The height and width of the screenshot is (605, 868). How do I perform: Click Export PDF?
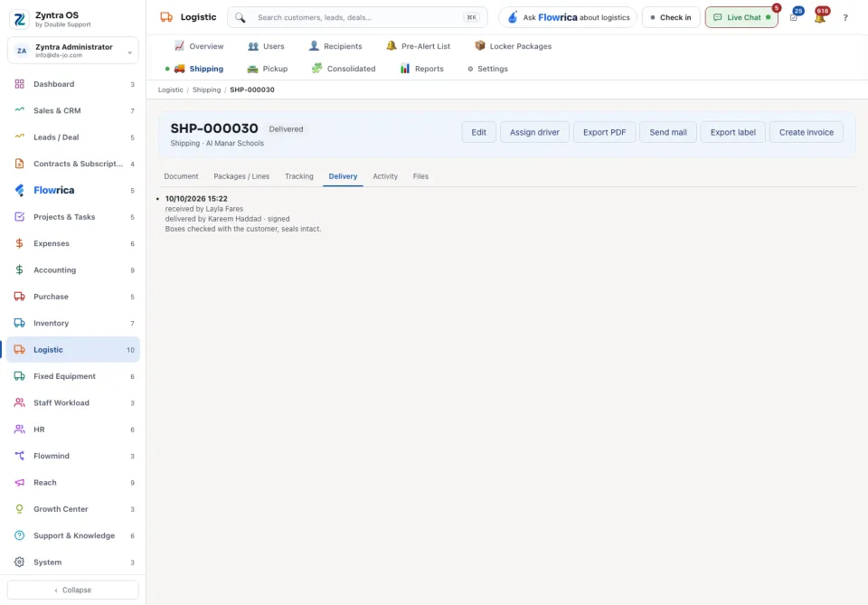tap(605, 132)
